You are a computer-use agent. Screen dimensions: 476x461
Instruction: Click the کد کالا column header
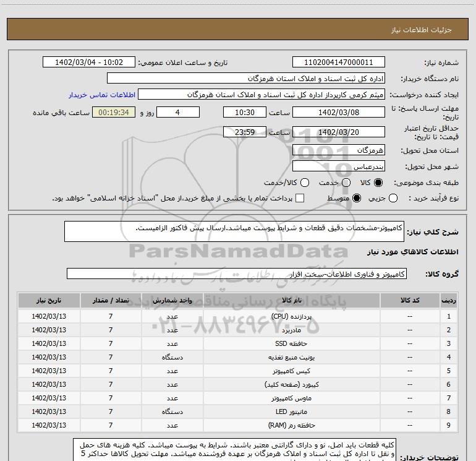pos(410,300)
